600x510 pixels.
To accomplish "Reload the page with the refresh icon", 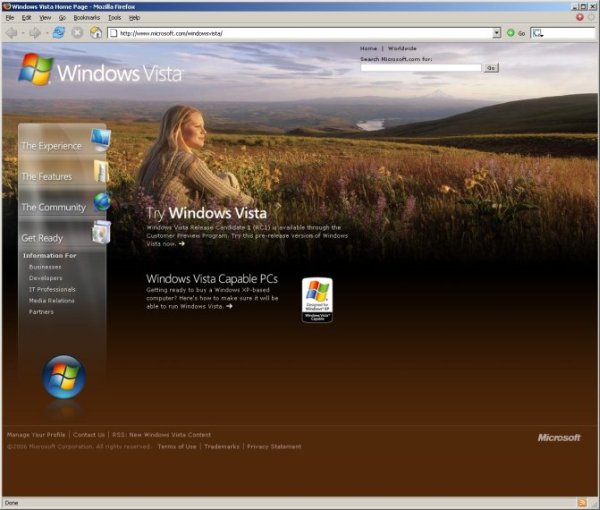I will click(59, 33).
